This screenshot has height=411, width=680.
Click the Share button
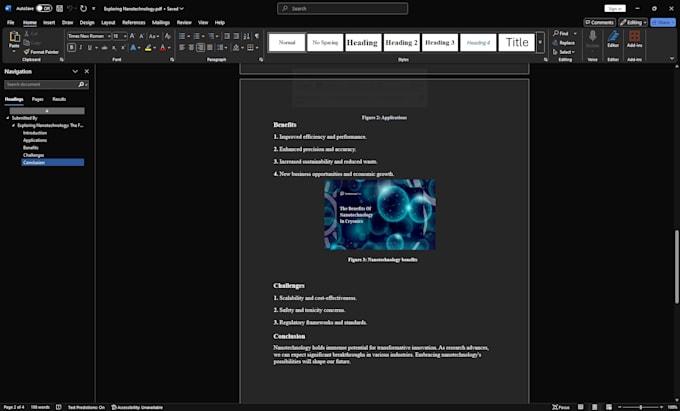coord(663,23)
